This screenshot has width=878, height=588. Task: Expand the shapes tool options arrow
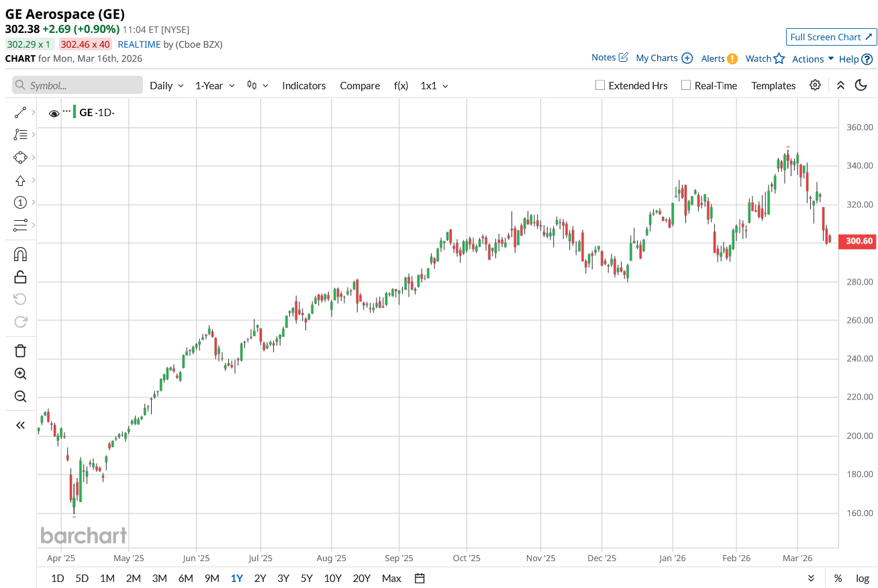(x=33, y=158)
